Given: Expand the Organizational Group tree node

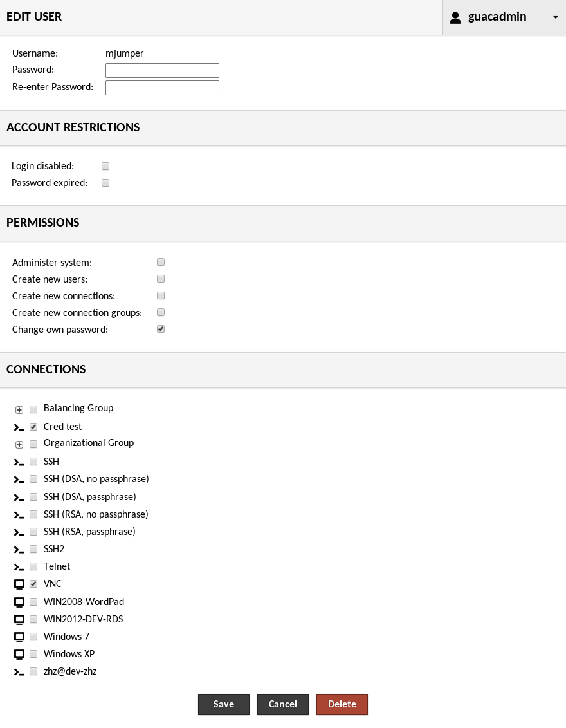Looking at the screenshot, I should [x=19, y=445].
